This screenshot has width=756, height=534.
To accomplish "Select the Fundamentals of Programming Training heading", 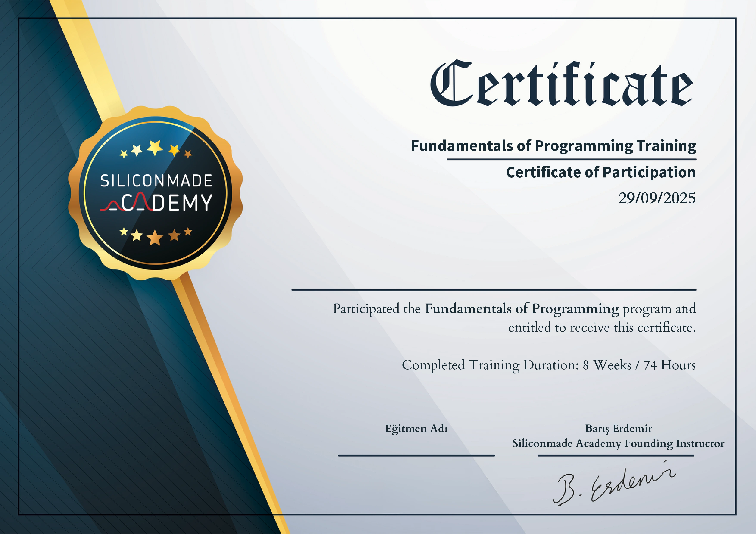I will [x=553, y=146].
